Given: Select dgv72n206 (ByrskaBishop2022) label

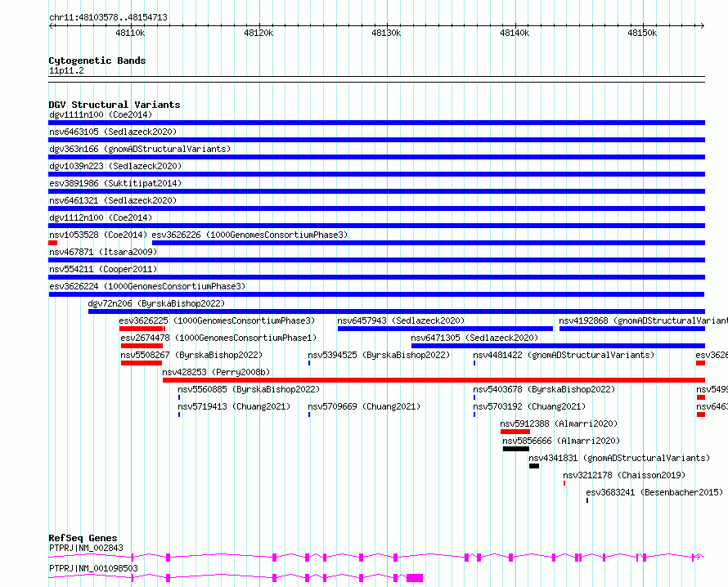Looking at the screenshot, I should [x=156, y=303].
